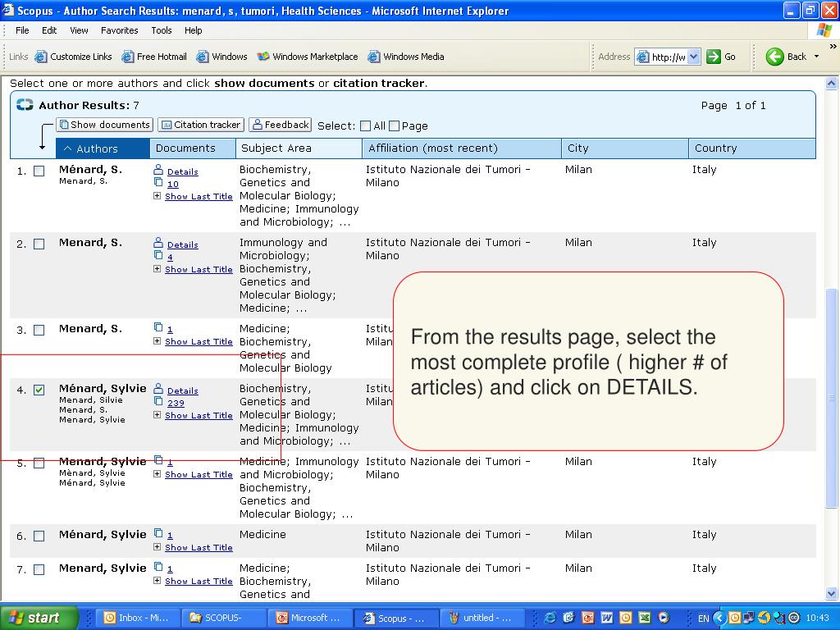Click the Excel quick launch icon
The width and height of the screenshot is (840, 630).
645,618
